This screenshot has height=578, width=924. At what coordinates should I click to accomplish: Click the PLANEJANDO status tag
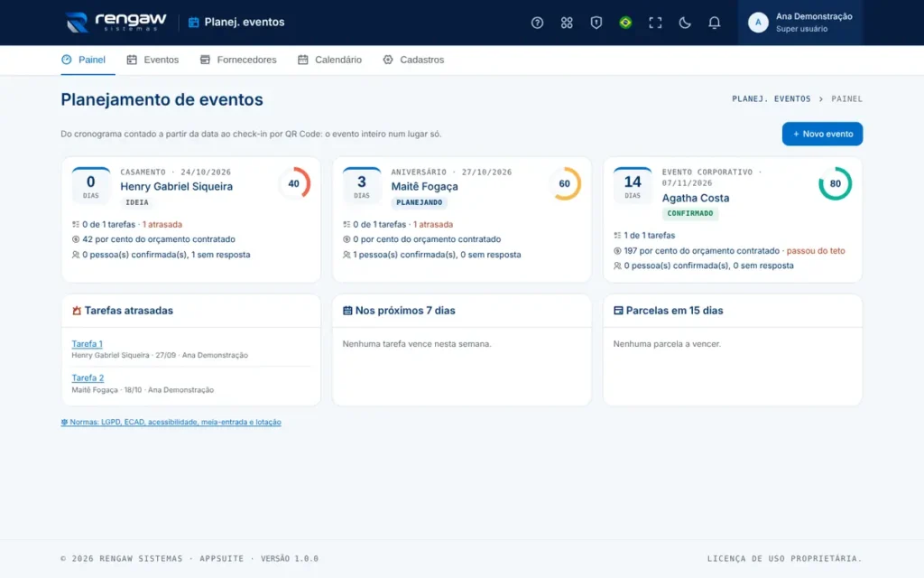tap(419, 202)
